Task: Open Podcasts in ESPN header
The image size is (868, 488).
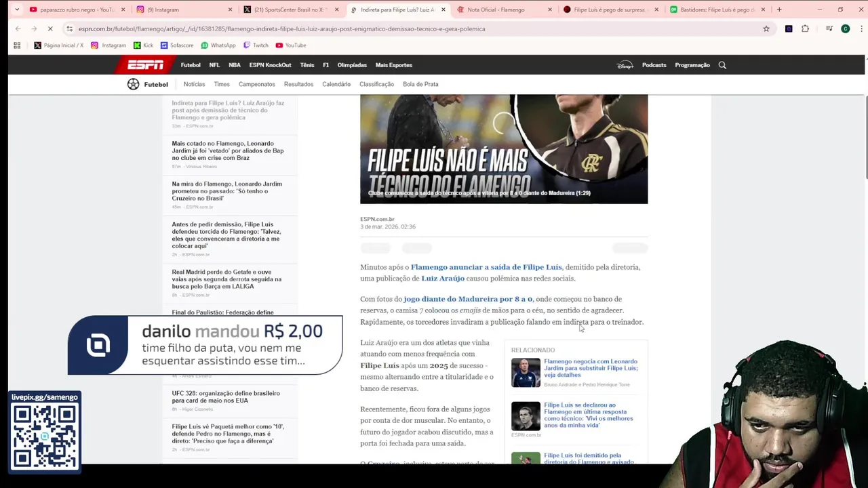Action: click(654, 65)
